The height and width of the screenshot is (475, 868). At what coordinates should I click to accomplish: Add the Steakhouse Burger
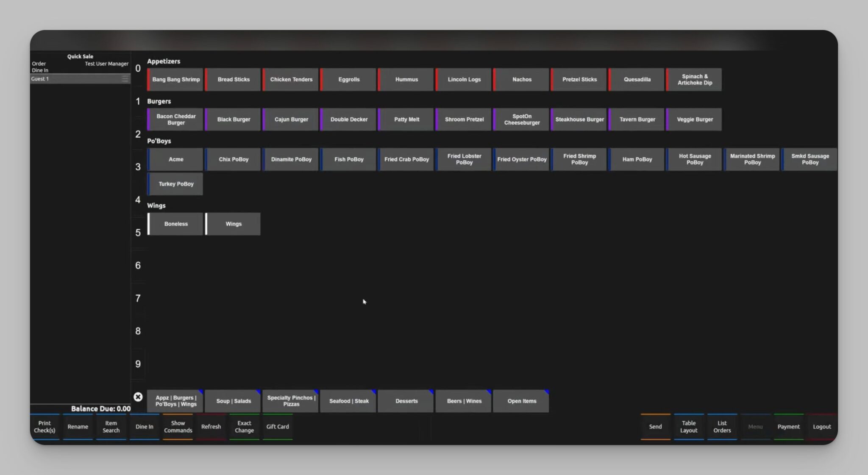click(579, 119)
